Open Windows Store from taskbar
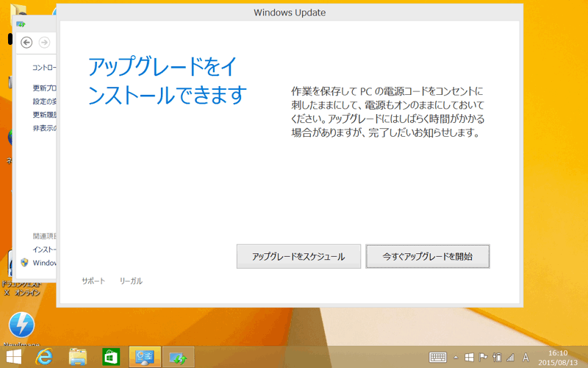This screenshot has height=368, width=588. [x=110, y=357]
